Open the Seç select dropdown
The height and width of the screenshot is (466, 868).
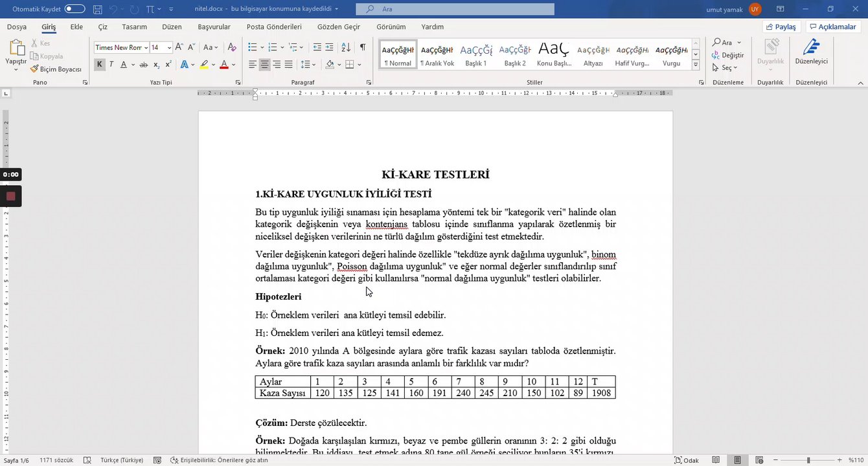click(724, 68)
